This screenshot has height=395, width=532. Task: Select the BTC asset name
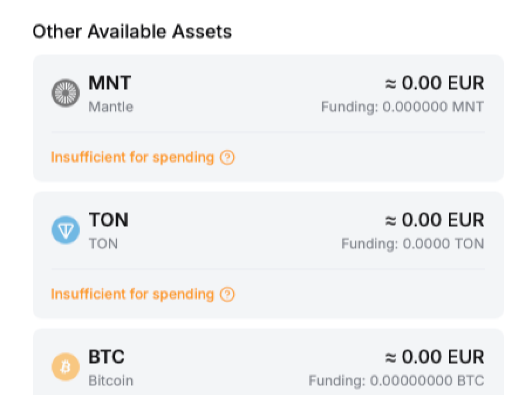(x=107, y=357)
